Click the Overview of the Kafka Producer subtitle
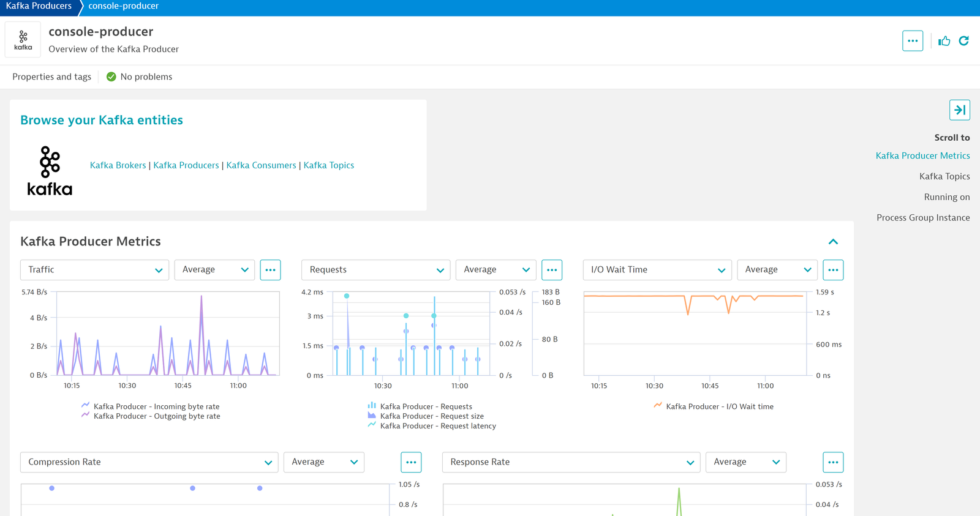980x516 pixels. tap(113, 49)
